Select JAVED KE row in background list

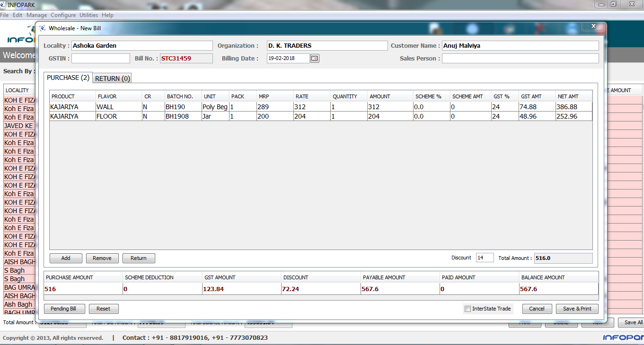(x=19, y=126)
